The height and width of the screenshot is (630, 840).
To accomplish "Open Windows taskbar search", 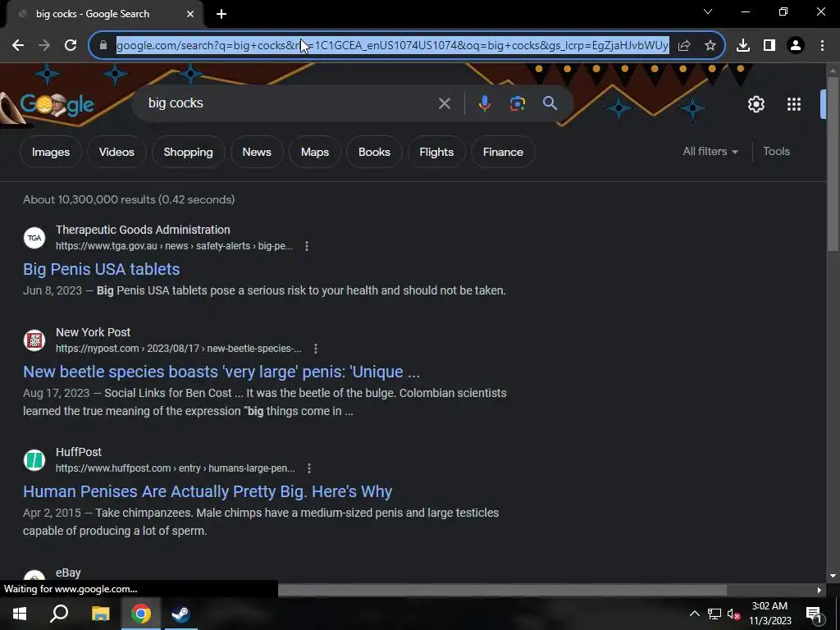I will [x=59, y=614].
